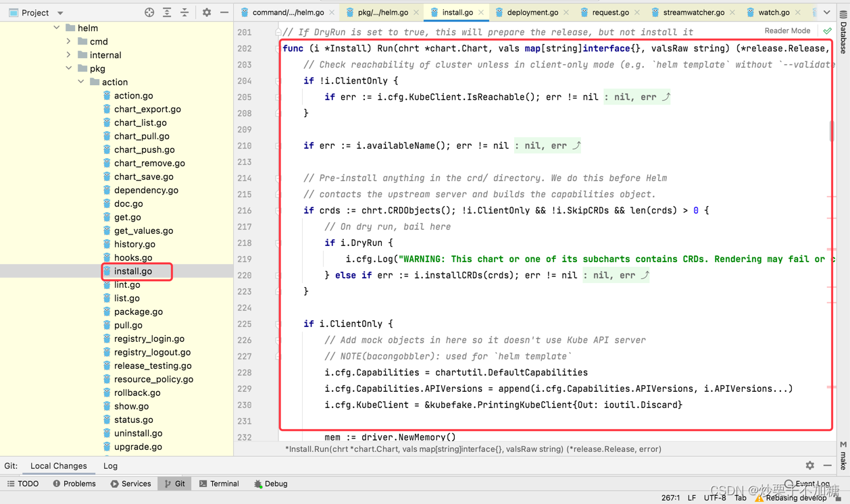Hide the Git tool window
Image resolution: width=850 pixels, height=504 pixels.
827,465
